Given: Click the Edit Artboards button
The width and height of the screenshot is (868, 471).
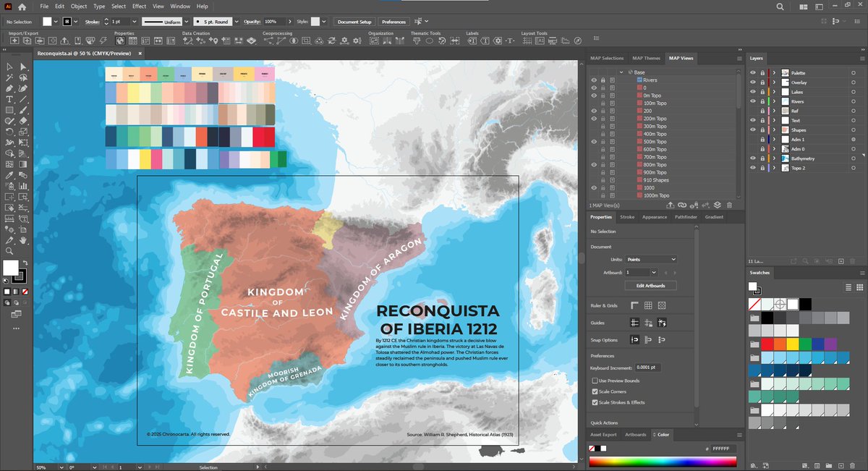Looking at the screenshot, I should pos(650,285).
